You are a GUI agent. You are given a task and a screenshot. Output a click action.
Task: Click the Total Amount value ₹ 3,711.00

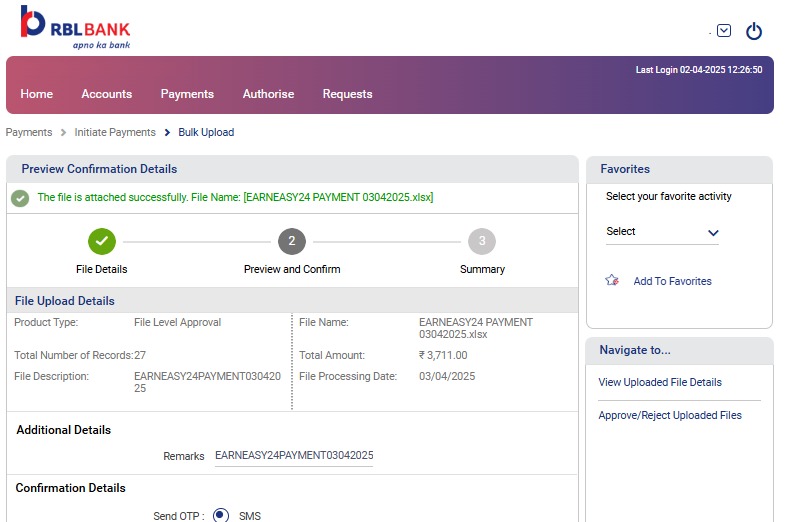click(443, 355)
